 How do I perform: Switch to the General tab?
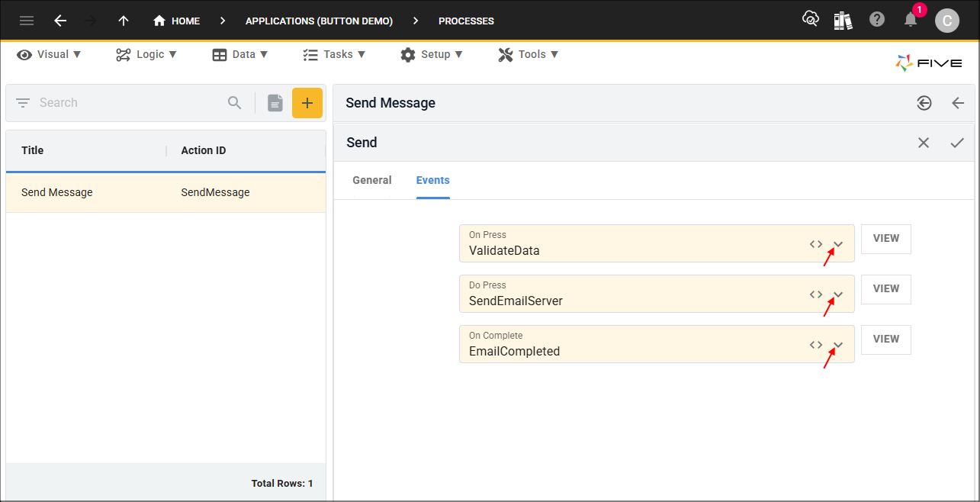(372, 180)
